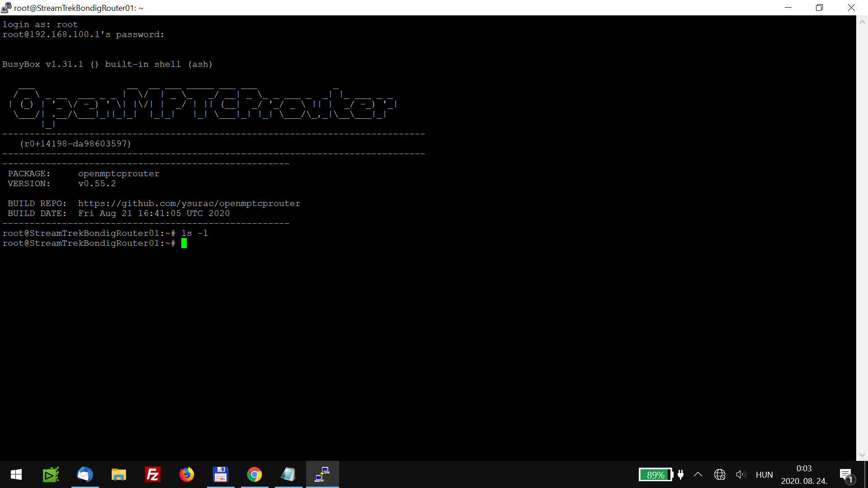Launch Firefox from the taskbar
The height and width of the screenshot is (488, 868).
tap(187, 474)
